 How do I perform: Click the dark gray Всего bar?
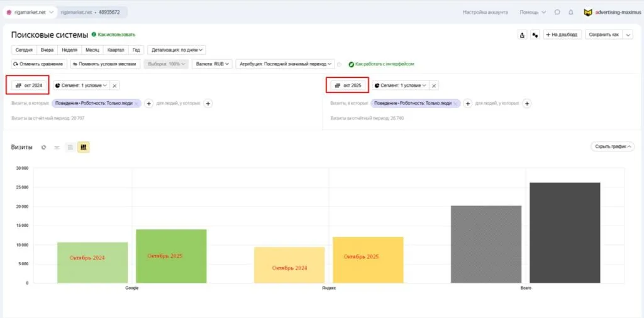[x=565, y=233]
